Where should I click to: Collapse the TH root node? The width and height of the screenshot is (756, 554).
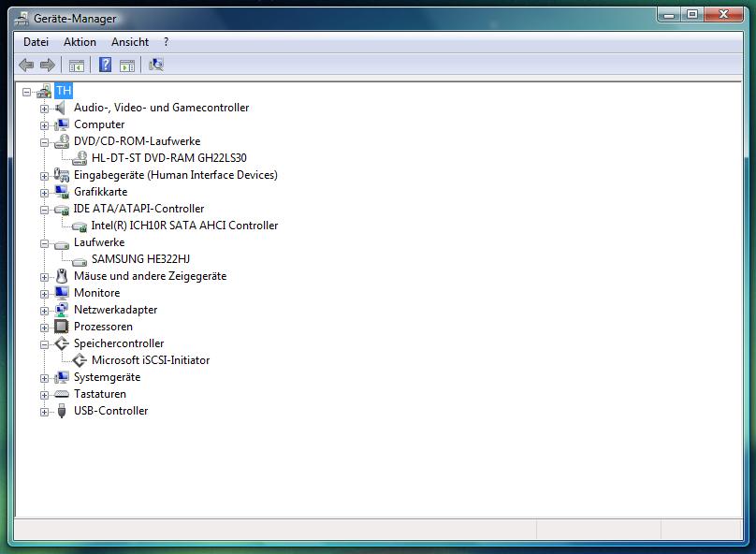[x=26, y=92]
